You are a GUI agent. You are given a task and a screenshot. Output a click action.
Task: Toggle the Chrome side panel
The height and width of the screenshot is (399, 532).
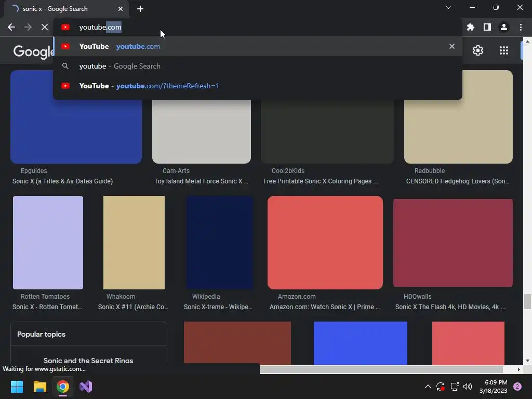[x=487, y=27]
